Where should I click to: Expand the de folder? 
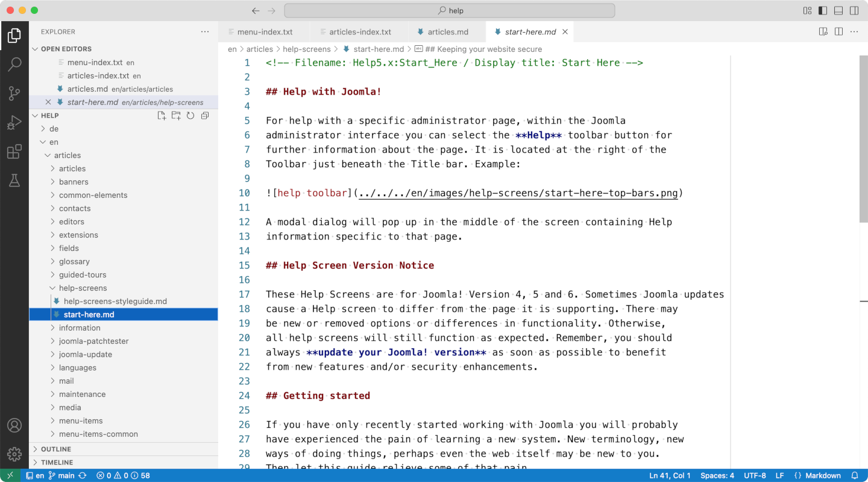124,128
